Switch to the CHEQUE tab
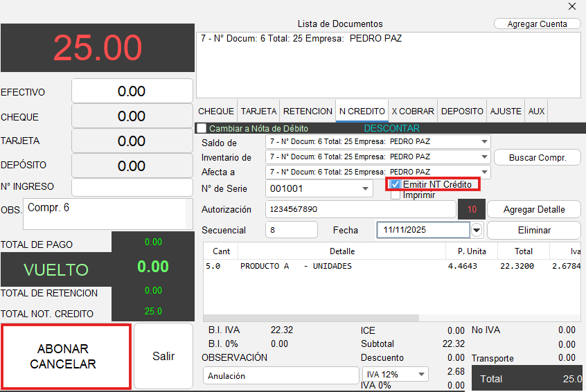This screenshot has width=586, height=392. pos(216,111)
